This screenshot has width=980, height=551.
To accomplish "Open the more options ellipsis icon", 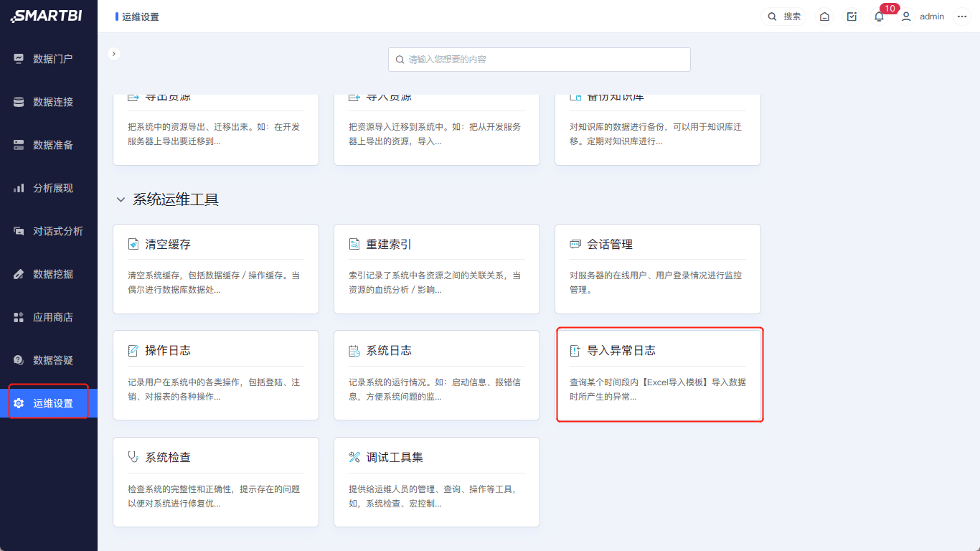I will (x=962, y=17).
